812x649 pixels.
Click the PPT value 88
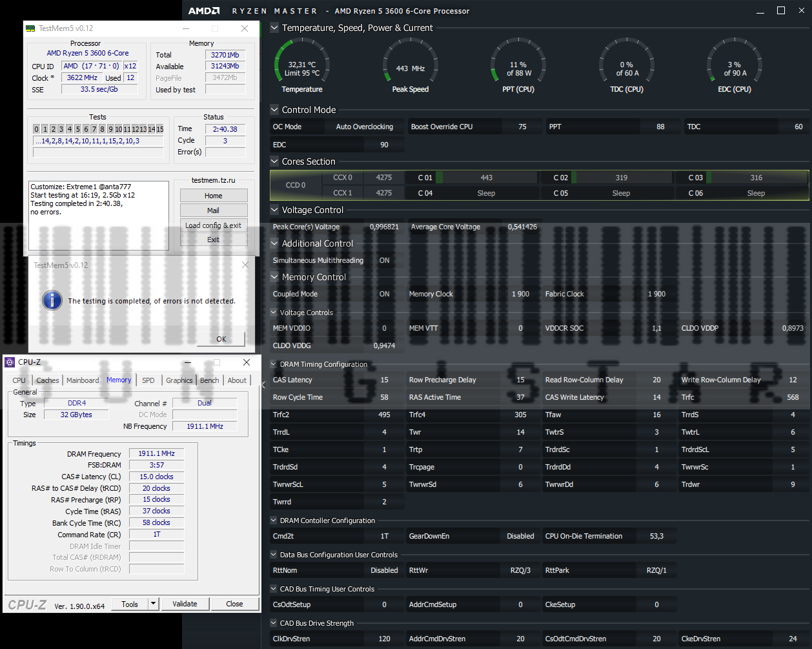pyautogui.click(x=660, y=127)
